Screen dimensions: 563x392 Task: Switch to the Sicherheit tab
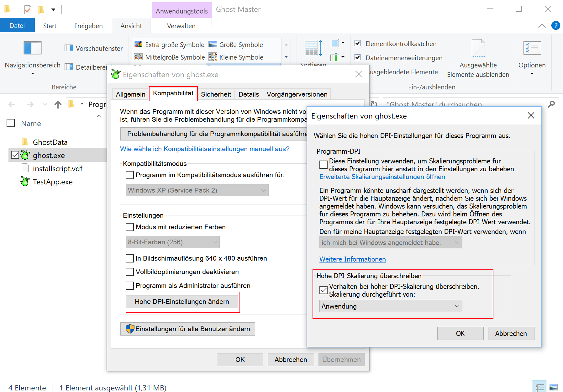tap(216, 94)
